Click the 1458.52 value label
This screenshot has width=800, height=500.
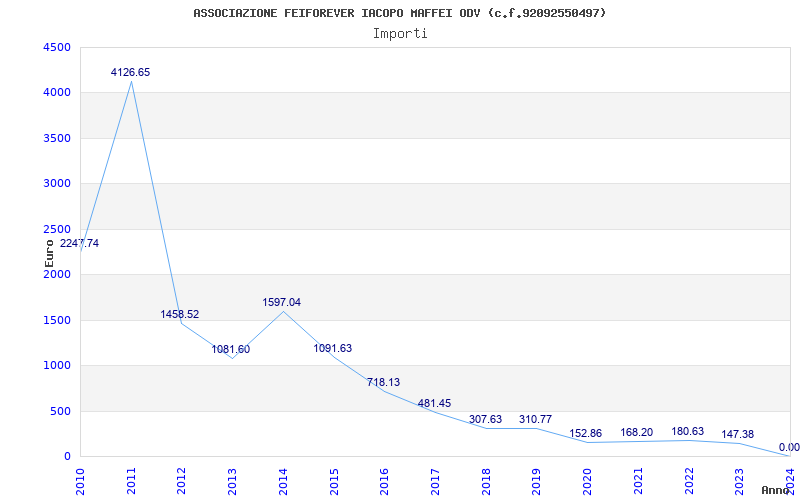point(180,314)
